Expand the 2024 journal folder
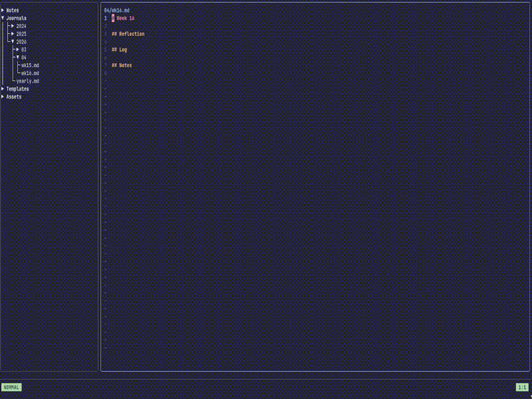Image resolution: width=532 pixels, height=399 pixels. point(13,26)
